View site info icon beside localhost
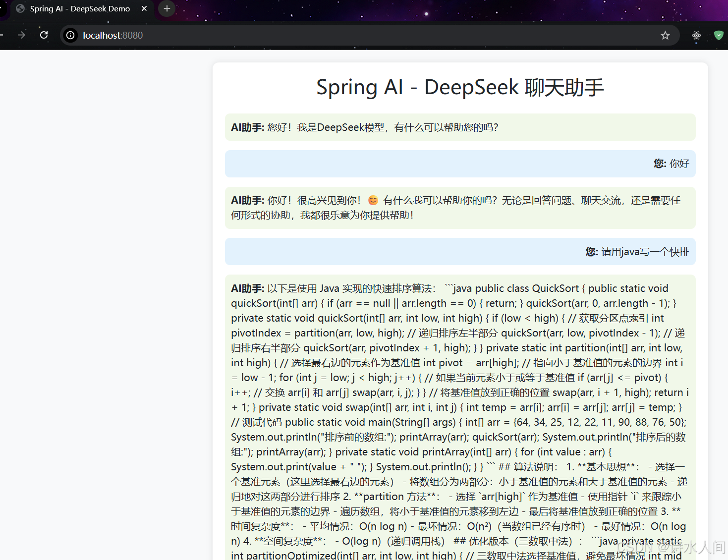Screen dimensions: 728x560 (71, 35)
